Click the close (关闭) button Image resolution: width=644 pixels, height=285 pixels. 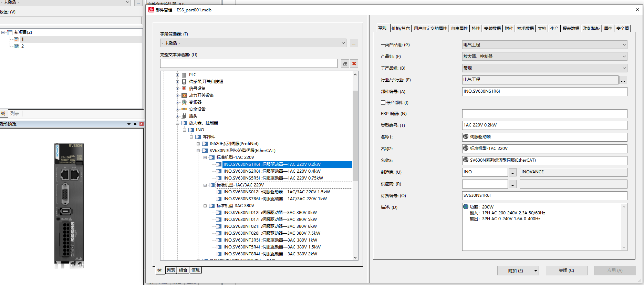point(567,271)
